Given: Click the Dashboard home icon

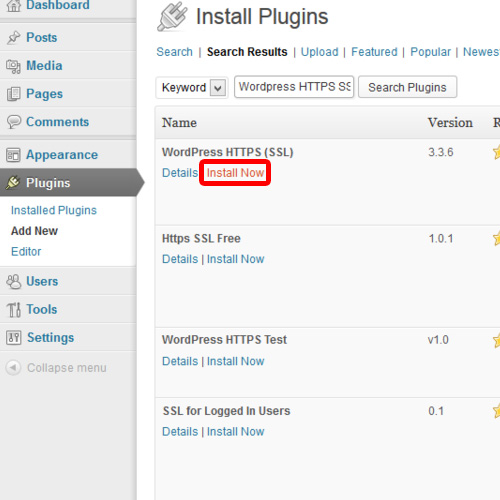Looking at the screenshot, I should tap(14, 5).
